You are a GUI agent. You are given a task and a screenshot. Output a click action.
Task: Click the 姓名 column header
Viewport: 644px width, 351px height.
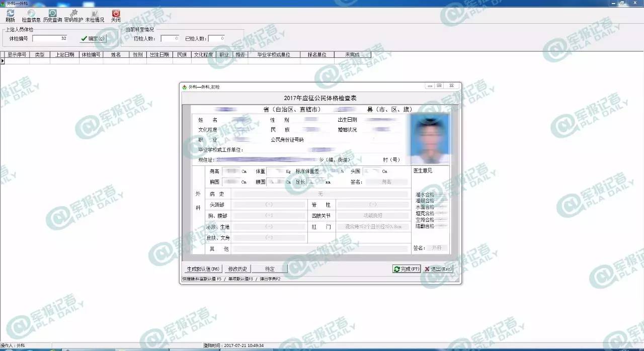point(116,54)
